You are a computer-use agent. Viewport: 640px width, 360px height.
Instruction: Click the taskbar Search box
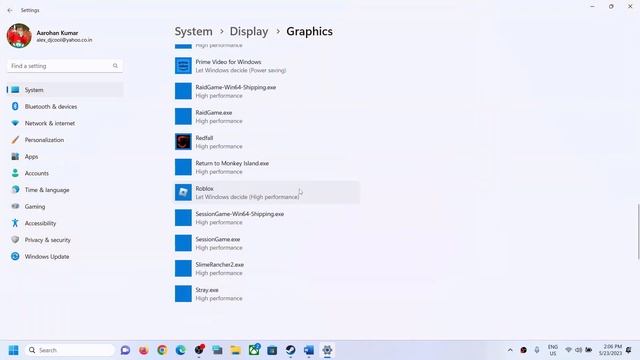coord(70,350)
